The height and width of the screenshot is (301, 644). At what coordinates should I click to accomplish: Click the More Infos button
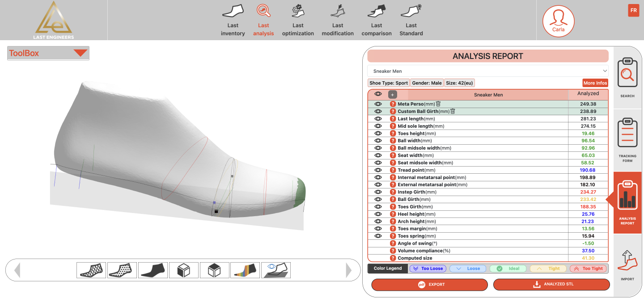tap(595, 83)
